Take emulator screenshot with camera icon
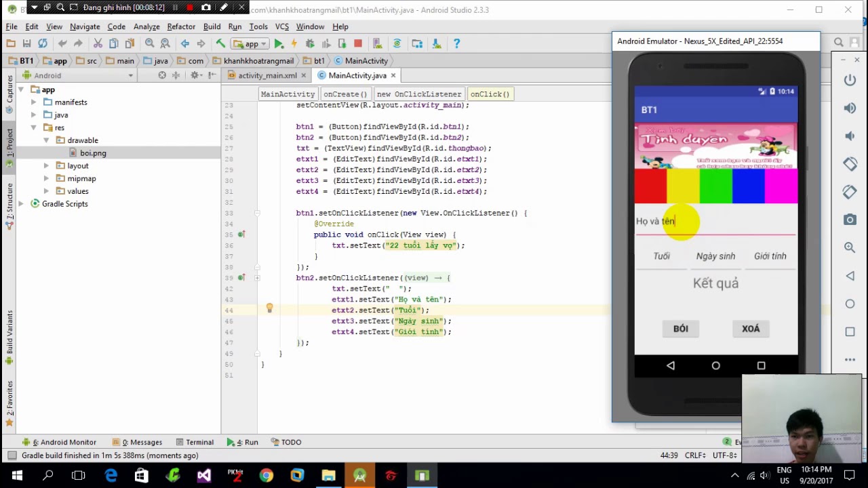Screen dimensions: 868x488 850,220
